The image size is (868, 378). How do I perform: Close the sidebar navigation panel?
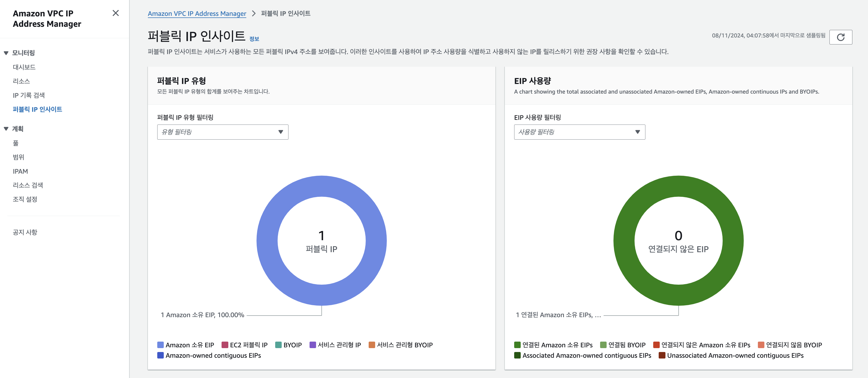(x=116, y=13)
